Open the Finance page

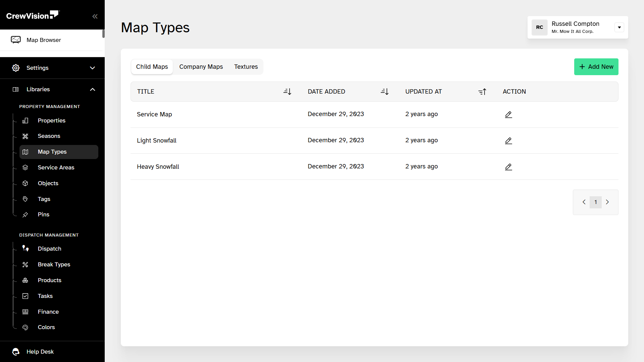pyautogui.click(x=48, y=312)
